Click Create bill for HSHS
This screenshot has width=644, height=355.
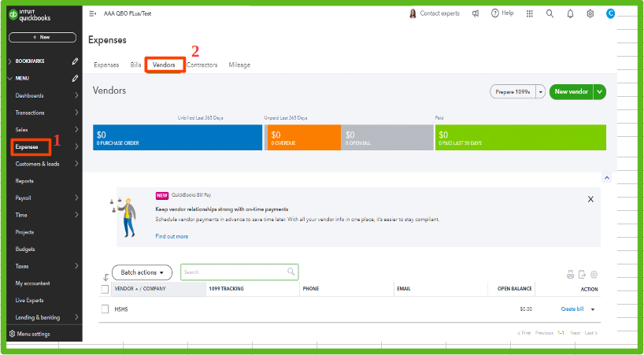(x=572, y=309)
